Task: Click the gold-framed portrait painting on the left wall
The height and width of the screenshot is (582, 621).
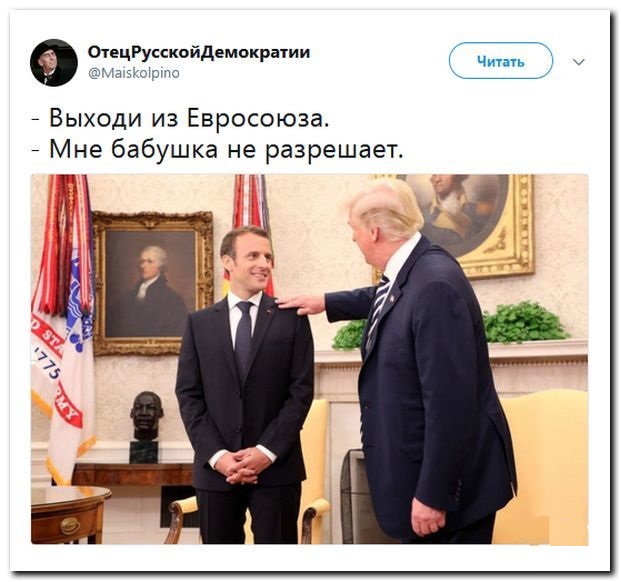Action: 153,283
